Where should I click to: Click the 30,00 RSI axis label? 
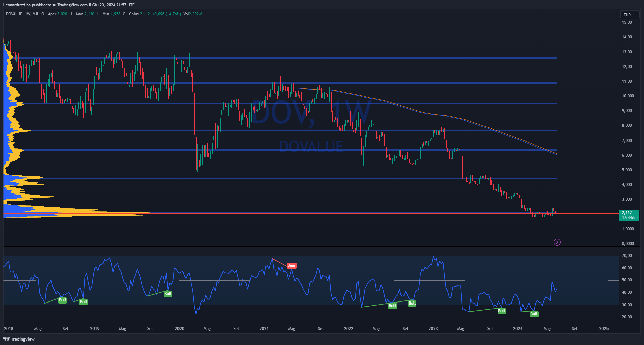[627, 305]
